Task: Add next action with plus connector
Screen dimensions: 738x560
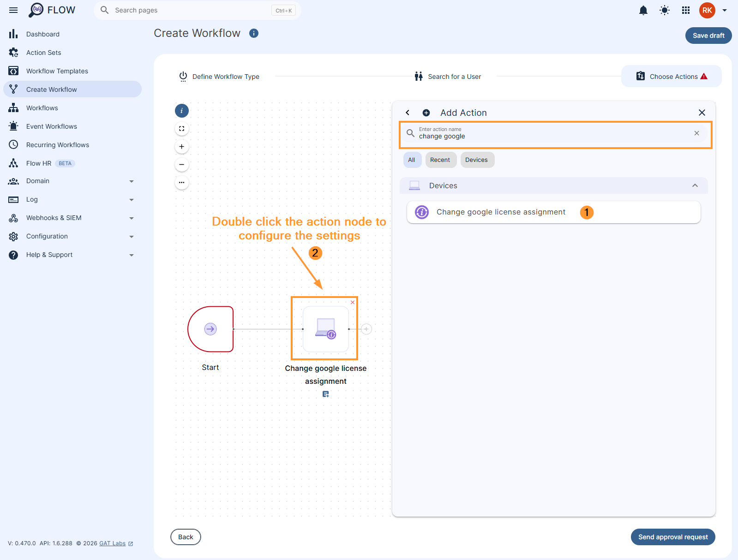Action: (x=366, y=329)
